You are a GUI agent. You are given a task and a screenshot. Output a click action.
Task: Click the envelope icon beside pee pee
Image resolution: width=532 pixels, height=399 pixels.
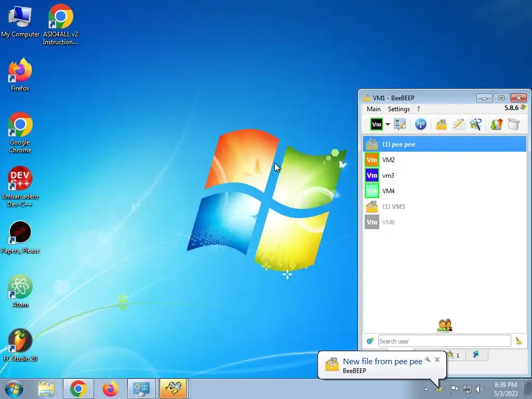[372, 144]
